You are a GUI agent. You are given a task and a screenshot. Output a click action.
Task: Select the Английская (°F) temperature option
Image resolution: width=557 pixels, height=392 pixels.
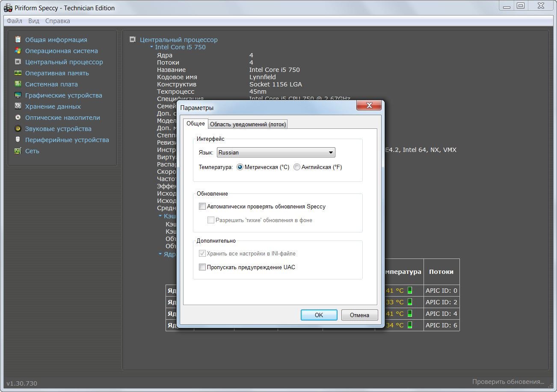pyautogui.click(x=297, y=167)
